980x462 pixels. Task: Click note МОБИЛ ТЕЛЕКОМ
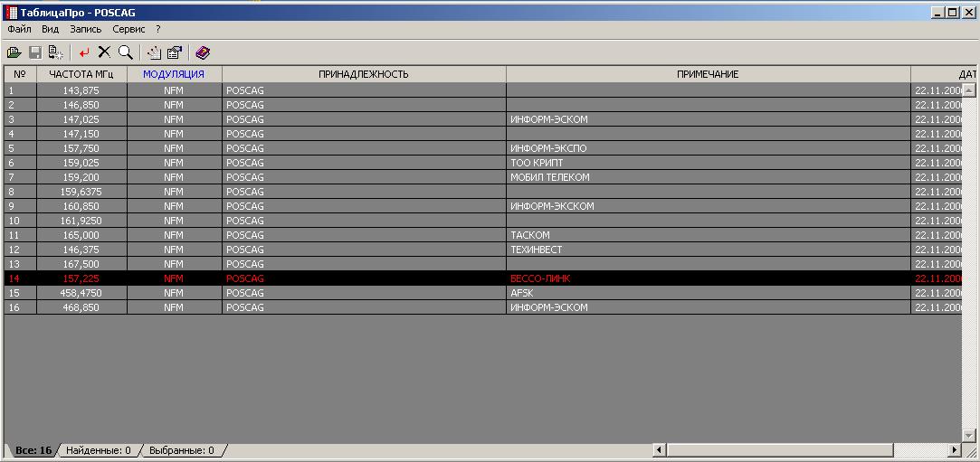coord(550,177)
